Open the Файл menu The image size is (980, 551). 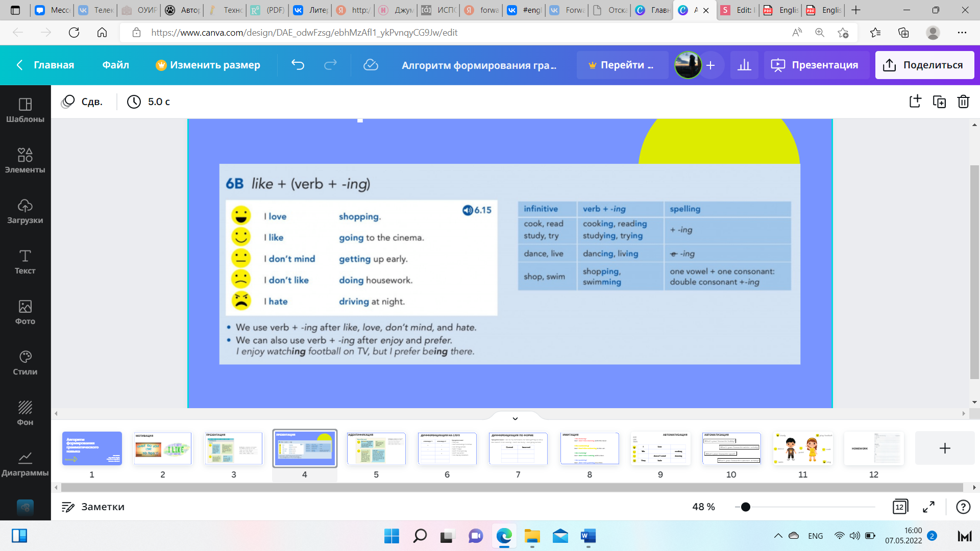(115, 65)
